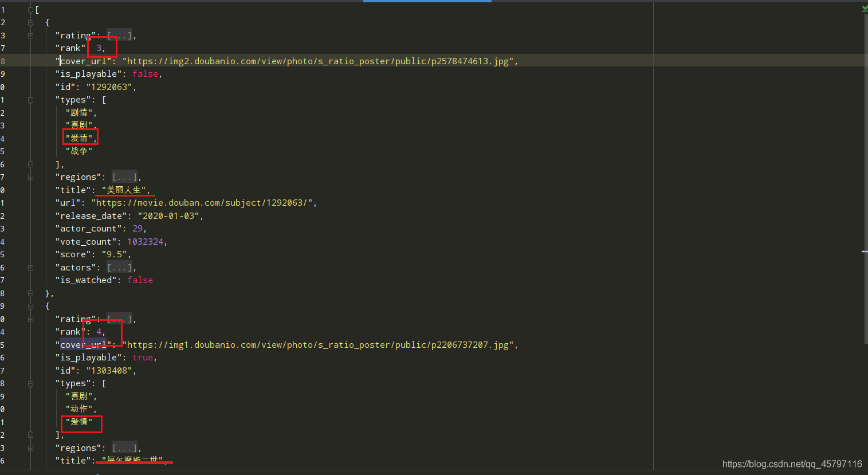Screen dimensions: 868x475
Task: Click the "actor_count" key
Action: point(88,229)
